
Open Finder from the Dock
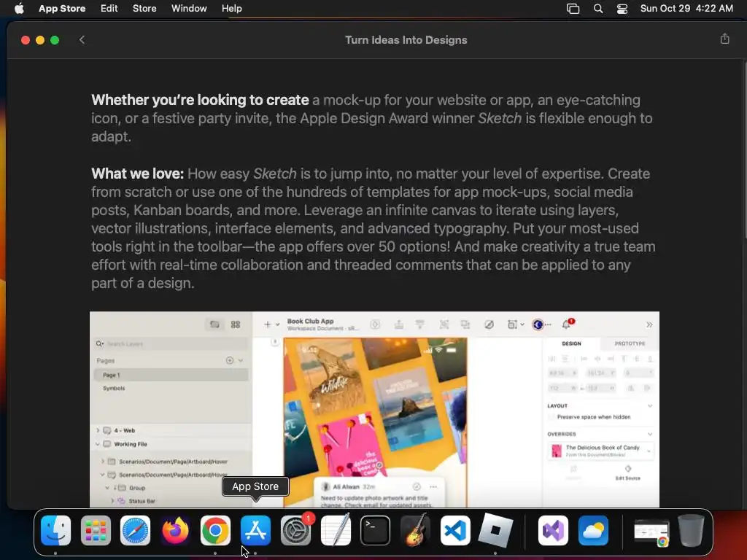[x=55, y=530]
